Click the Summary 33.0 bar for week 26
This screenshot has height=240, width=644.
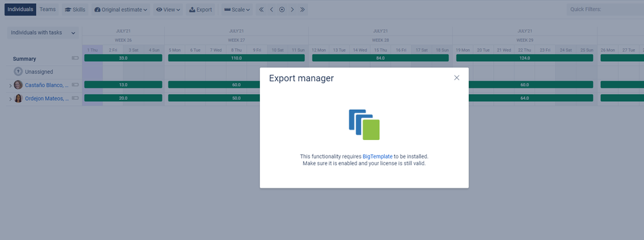(123, 58)
